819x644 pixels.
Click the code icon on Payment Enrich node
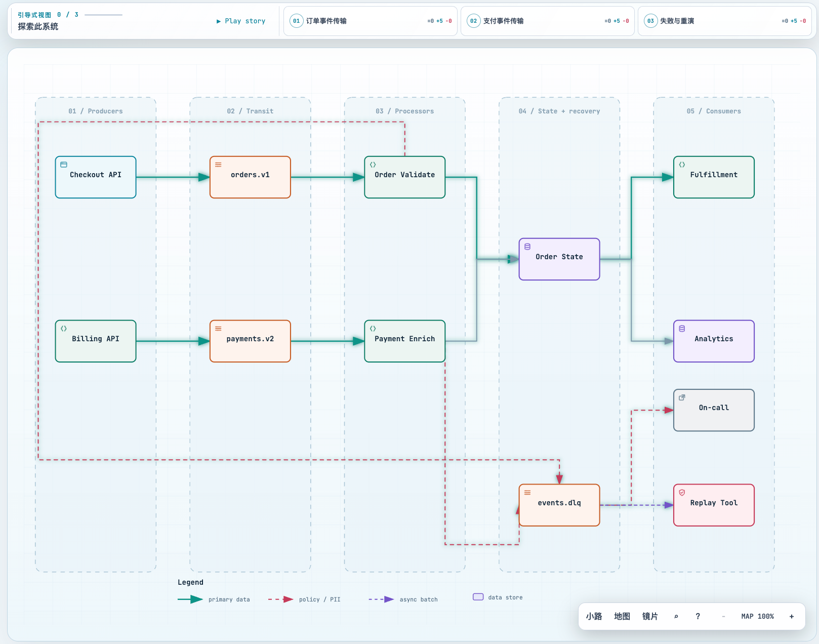click(x=373, y=329)
